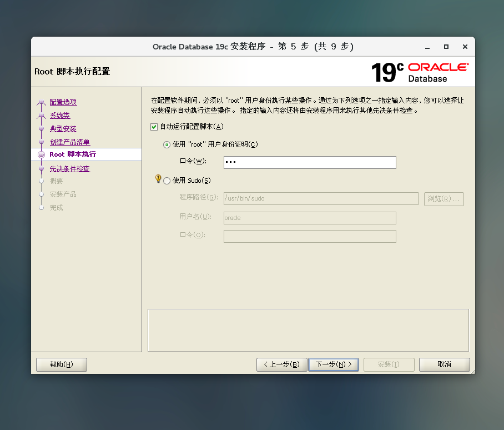Click the 上一步 button
This screenshot has width=504, height=430.
pyautogui.click(x=281, y=364)
